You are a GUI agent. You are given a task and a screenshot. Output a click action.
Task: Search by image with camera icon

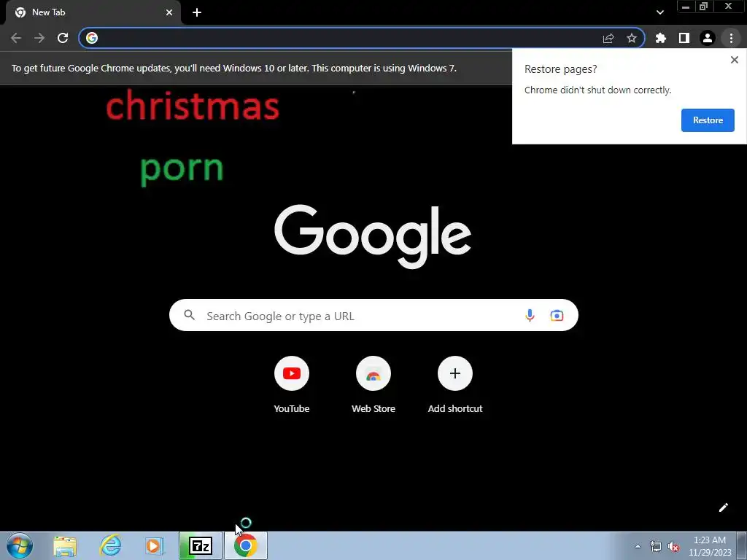click(x=557, y=315)
